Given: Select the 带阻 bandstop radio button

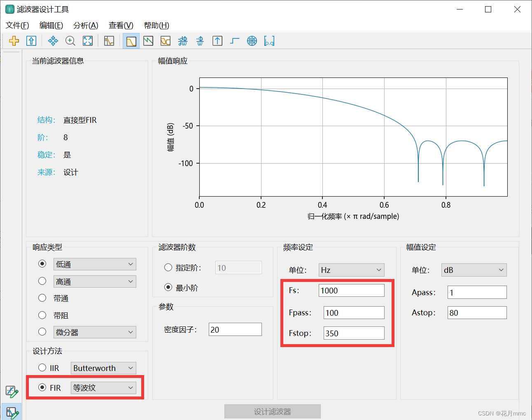Looking at the screenshot, I should (42, 315).
